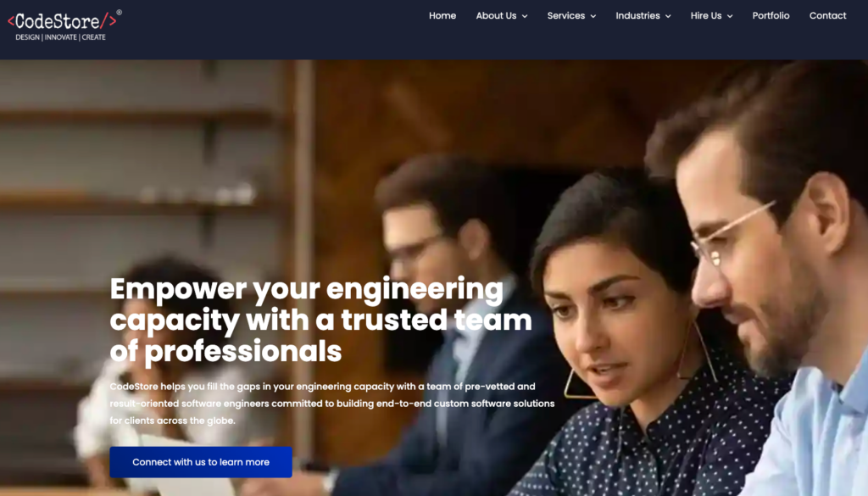Click the registered trademark symbol by logo
This screenshot has width=868, height=496.
coord(119,12)
